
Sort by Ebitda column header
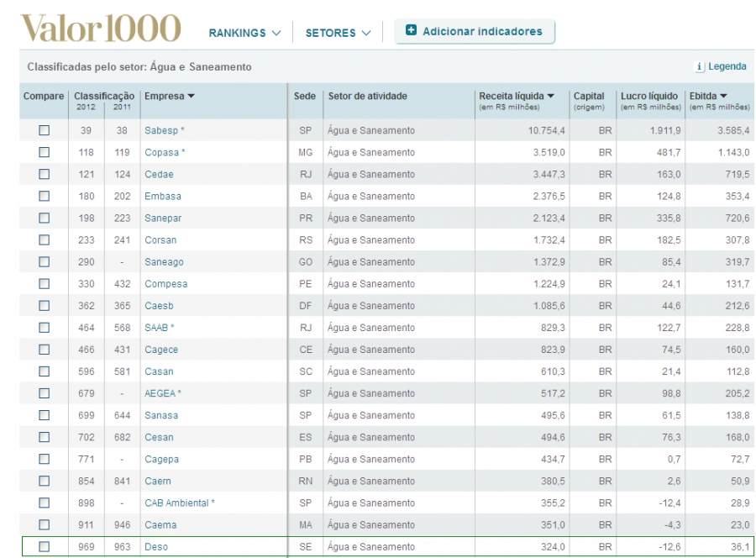[x=708, y=96]
